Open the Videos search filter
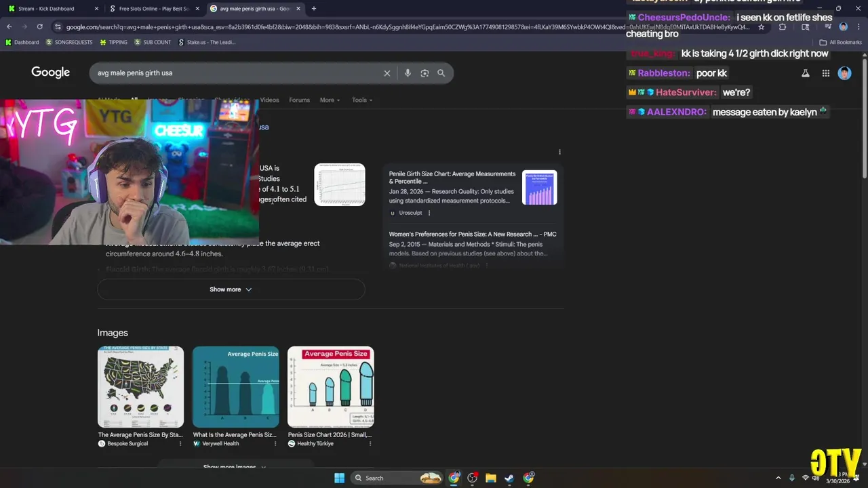Screen dimensions: 868x488 (x=269, y=100)
